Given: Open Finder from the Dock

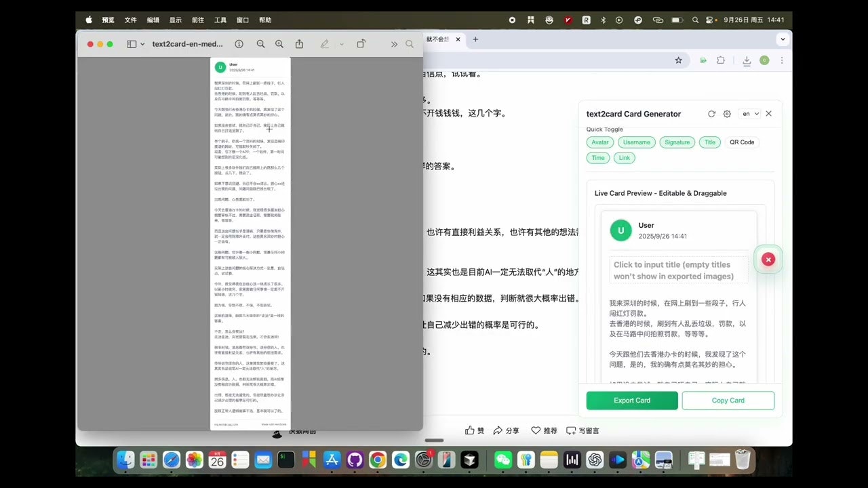Looking at the screenshot, I should tap(125, 460).
